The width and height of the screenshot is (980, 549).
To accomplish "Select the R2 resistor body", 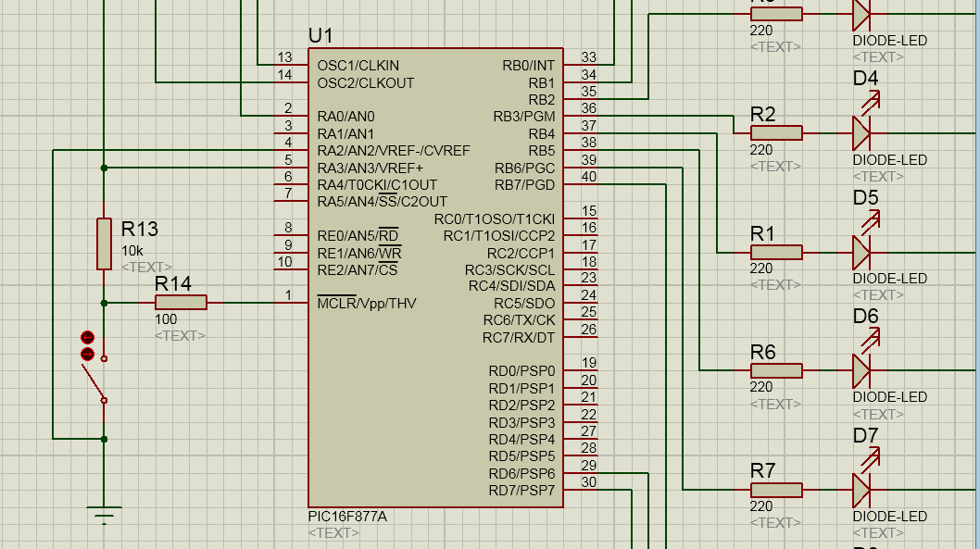I will coord(776,133).
